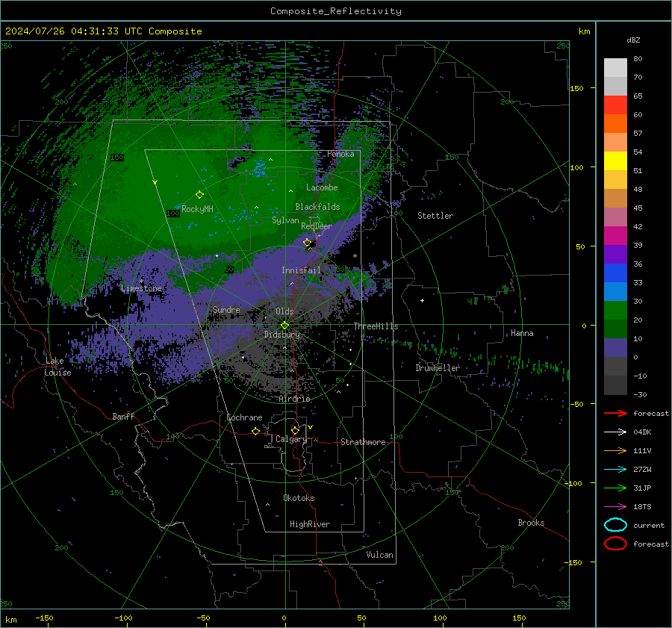
Task: Click the cyan 27ZW arrow legend icon
Action: pos(615,470)
